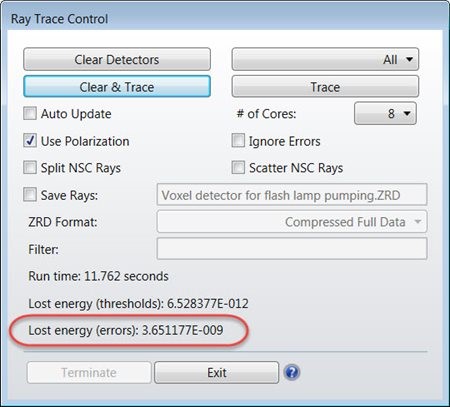The image size is (450, 407).
Task: Run the Trace button
Action: 325,87
